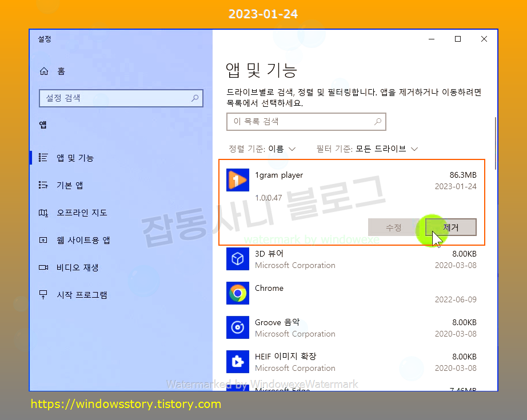The height and width of the screenshot is (420, 527).
Task: Click the 시작 프로그램 icon
Action: [43, 295]
